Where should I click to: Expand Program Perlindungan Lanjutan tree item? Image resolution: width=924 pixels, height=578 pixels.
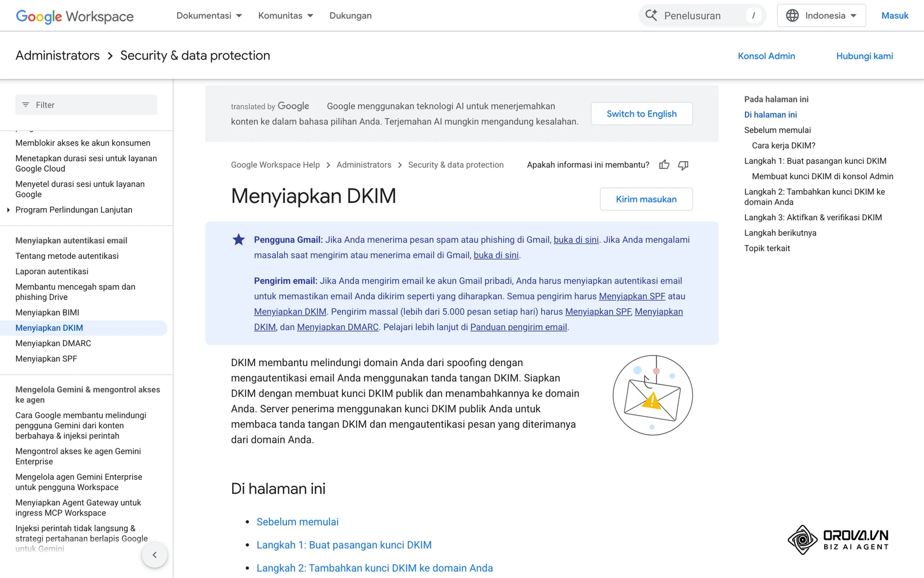(8, 210)
